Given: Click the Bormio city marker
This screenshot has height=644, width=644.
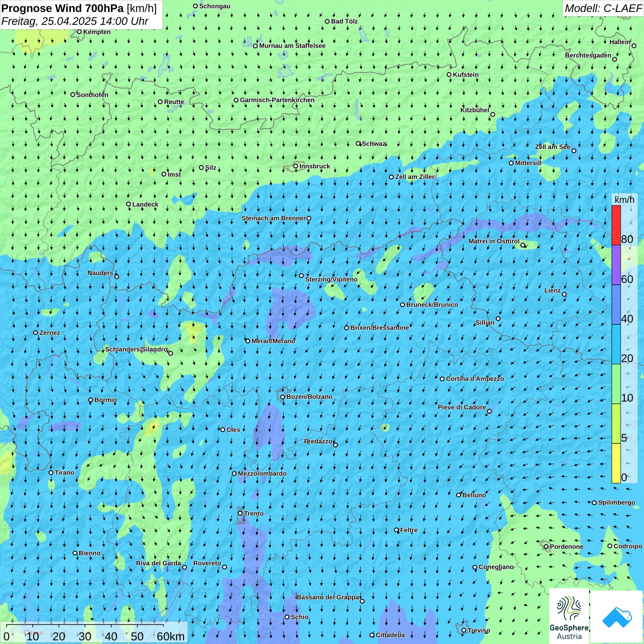Looking at the screenshot, I should [91, 400].
